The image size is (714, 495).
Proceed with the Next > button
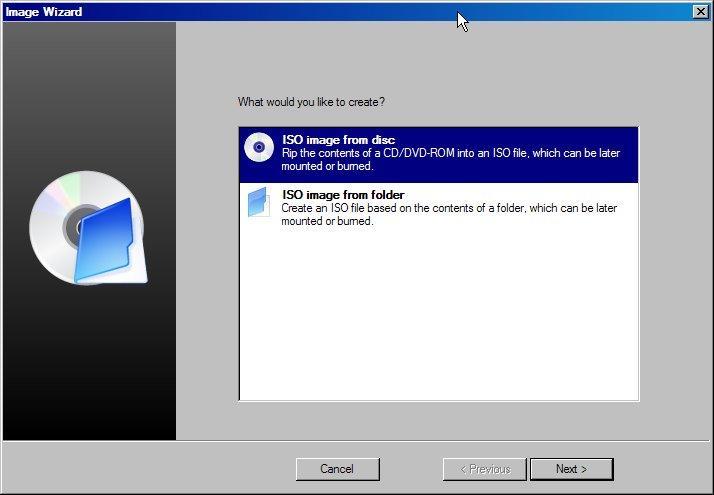571,469
